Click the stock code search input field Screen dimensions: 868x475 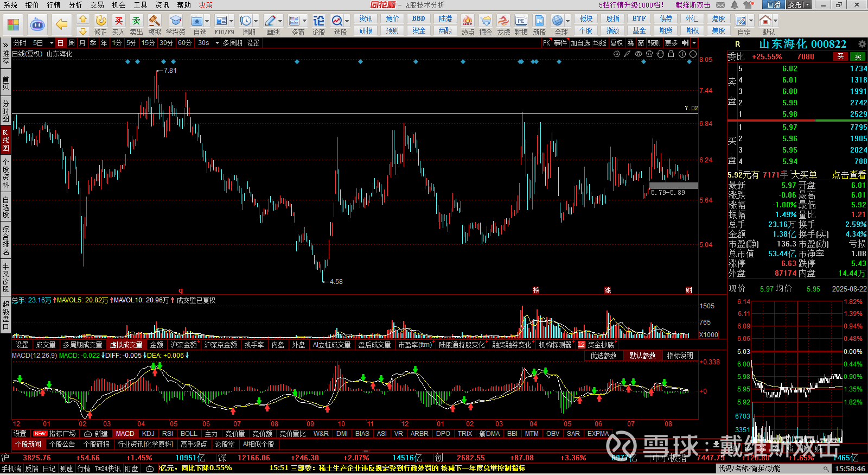pyautogui.click(x=774, y=468)
